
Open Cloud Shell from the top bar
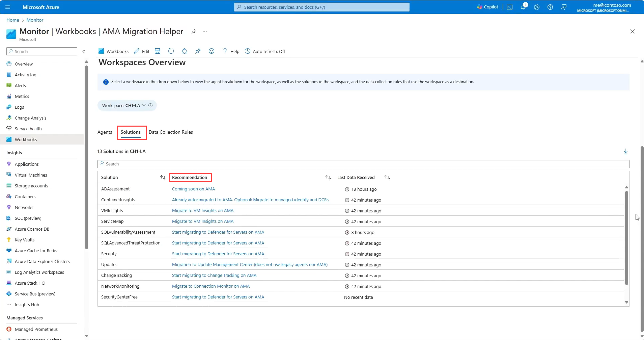tap(510, 7)
